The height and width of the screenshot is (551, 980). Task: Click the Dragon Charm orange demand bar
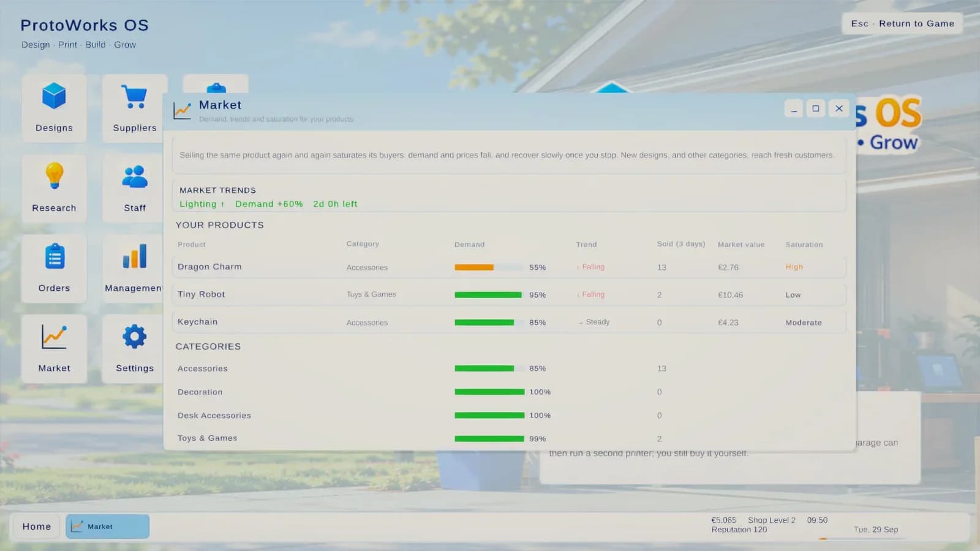point(474,268)
